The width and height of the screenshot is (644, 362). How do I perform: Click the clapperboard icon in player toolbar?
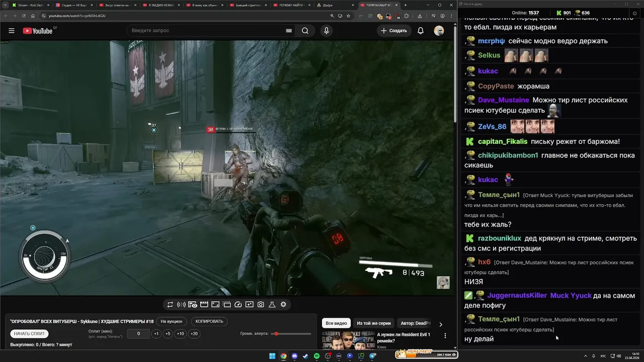[x=204, y=305]
